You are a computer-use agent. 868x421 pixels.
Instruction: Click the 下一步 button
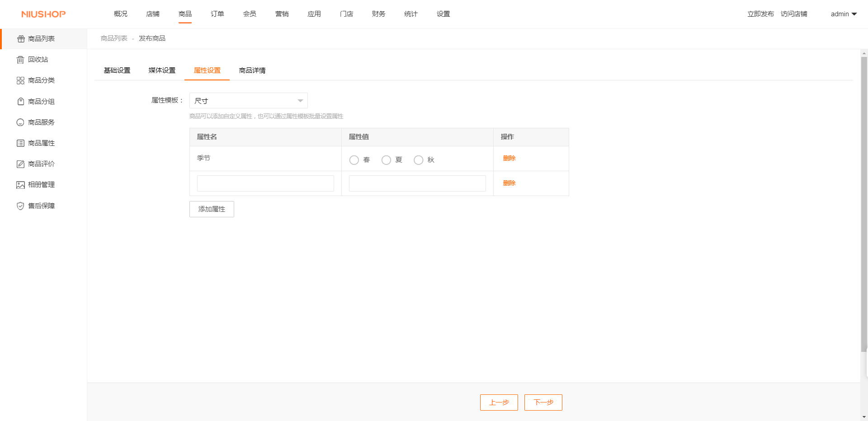543,402
